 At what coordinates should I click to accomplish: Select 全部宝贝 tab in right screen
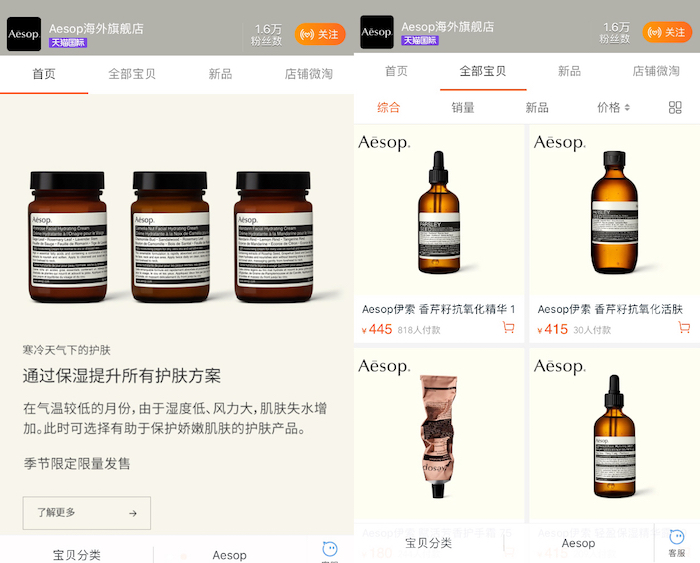pos(483,71)
